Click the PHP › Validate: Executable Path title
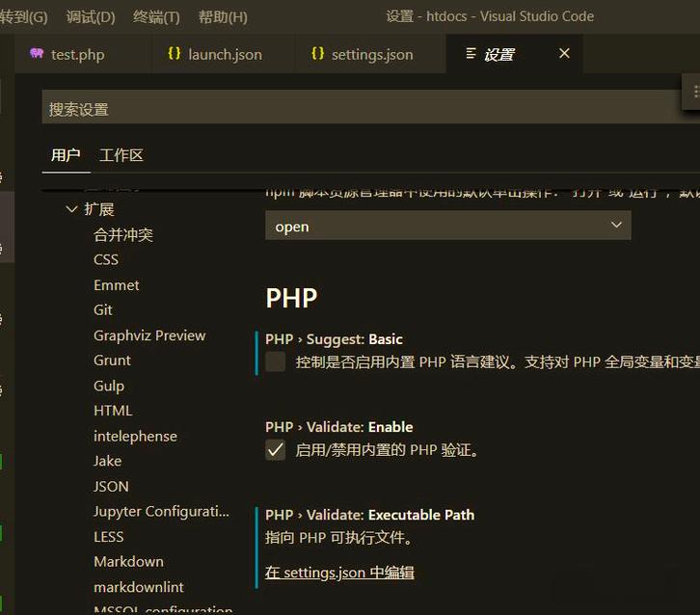This screenshot has height=615, width=700. [x=369, y=515]
